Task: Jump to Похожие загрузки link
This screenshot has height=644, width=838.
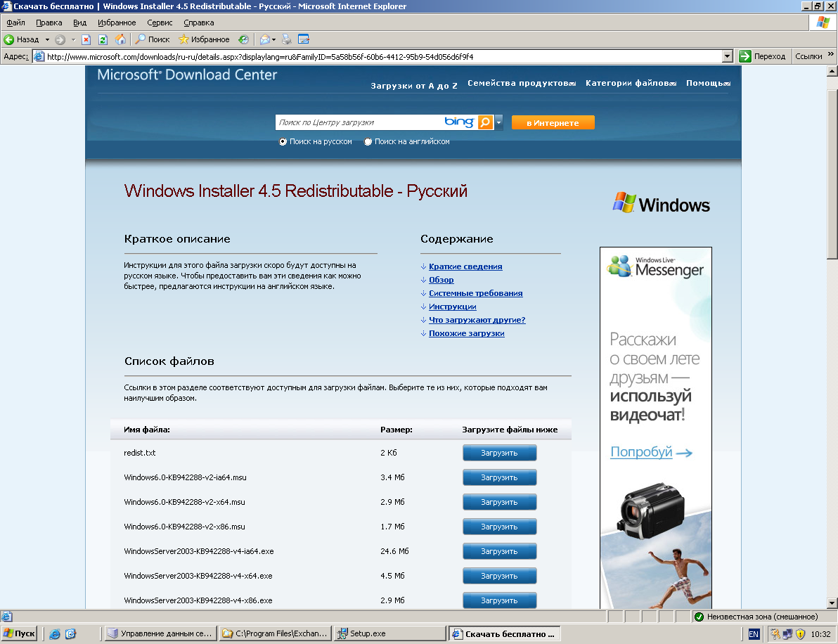Action: point(467,333)
